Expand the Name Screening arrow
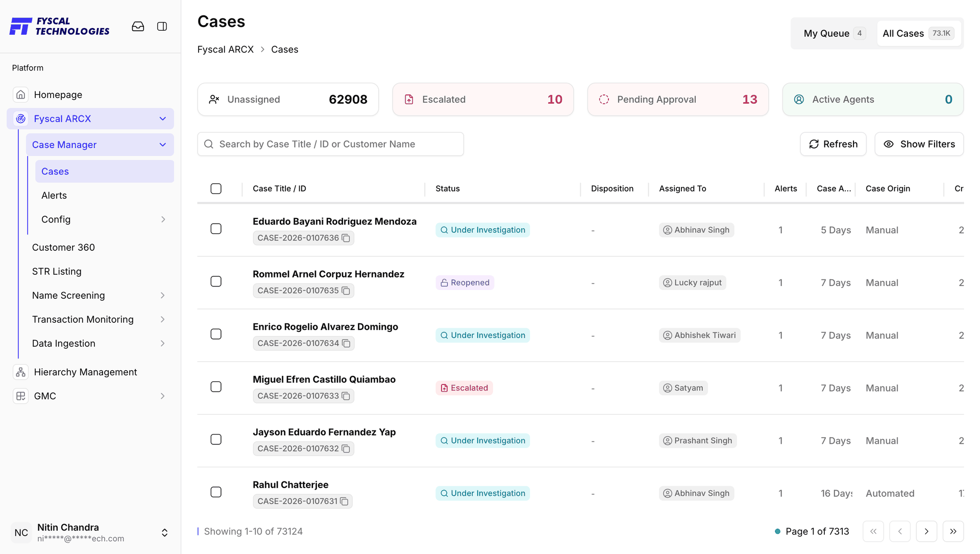Image resolution: width=980 pixels, height=554 pixels. click(163, 295)
